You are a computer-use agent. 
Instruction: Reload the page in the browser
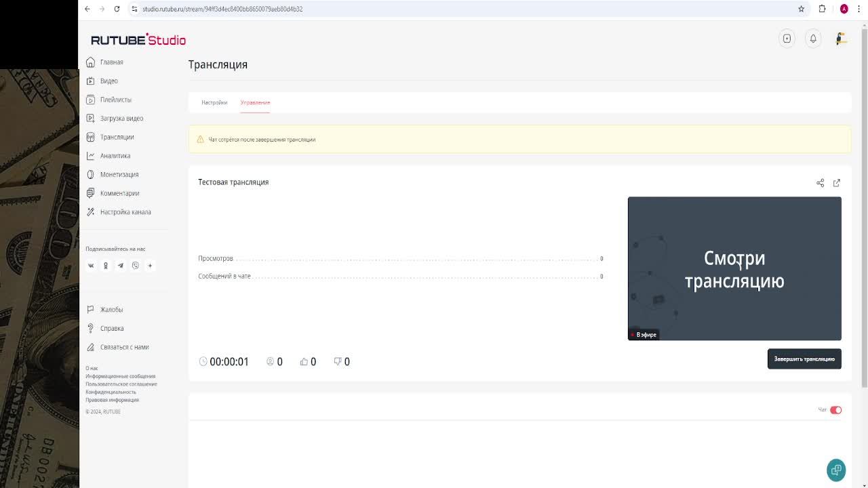coord(117,9)
